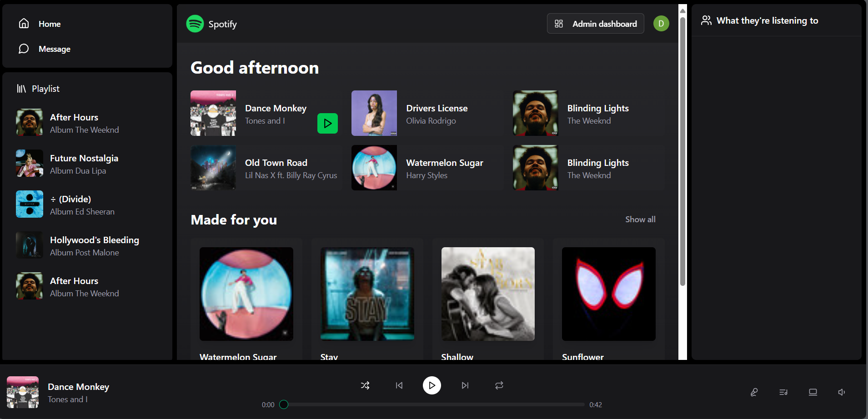Open the Message chat icon
This screenshot has width=868, height=419.
coord(24,49)
